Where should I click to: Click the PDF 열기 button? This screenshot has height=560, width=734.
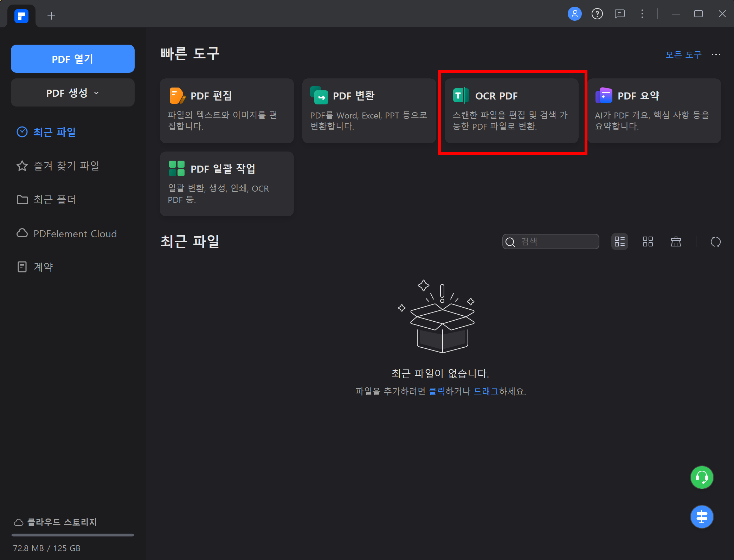coord(73,59)
